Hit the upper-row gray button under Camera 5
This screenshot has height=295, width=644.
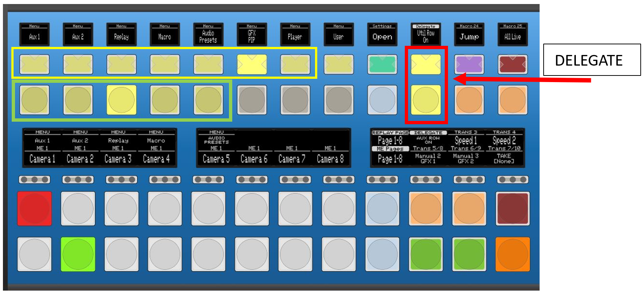click(x=208, y=209)
